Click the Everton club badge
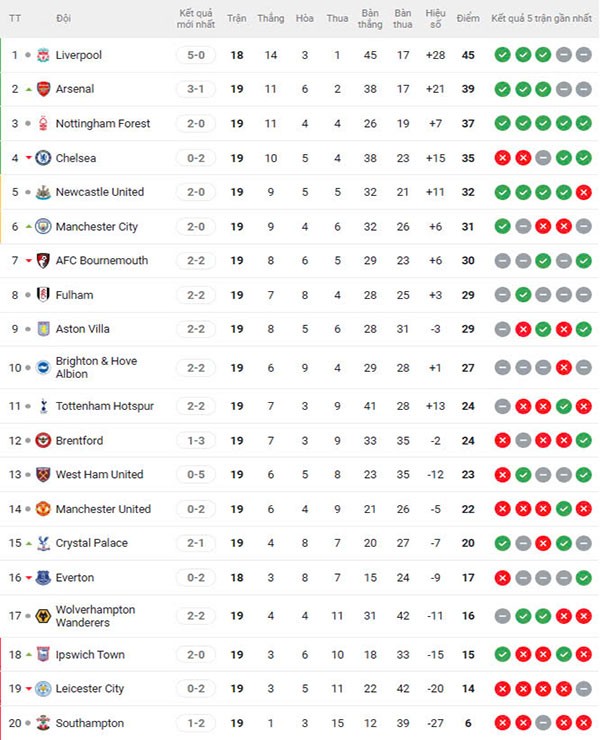600x740 pixels. click(x=43, y=577)
